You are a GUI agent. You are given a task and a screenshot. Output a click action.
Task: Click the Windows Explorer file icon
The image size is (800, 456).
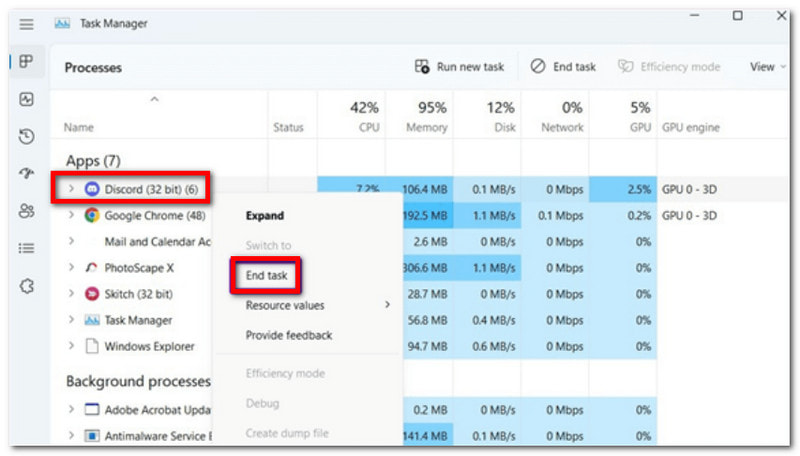click(x=92, y=346)
